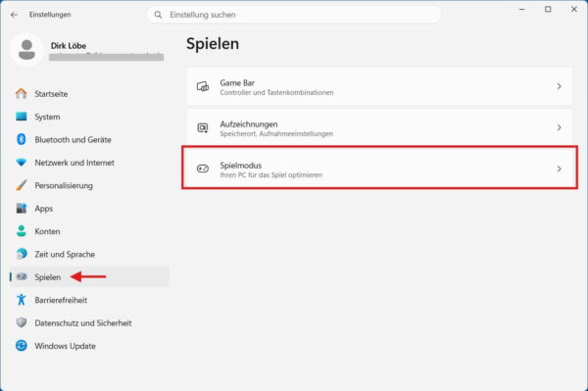Click 'Ihren PC für das Spiel optimieren'
Image resolution: width=588 pixels, height=391 pixels.
tap(270, 175)
